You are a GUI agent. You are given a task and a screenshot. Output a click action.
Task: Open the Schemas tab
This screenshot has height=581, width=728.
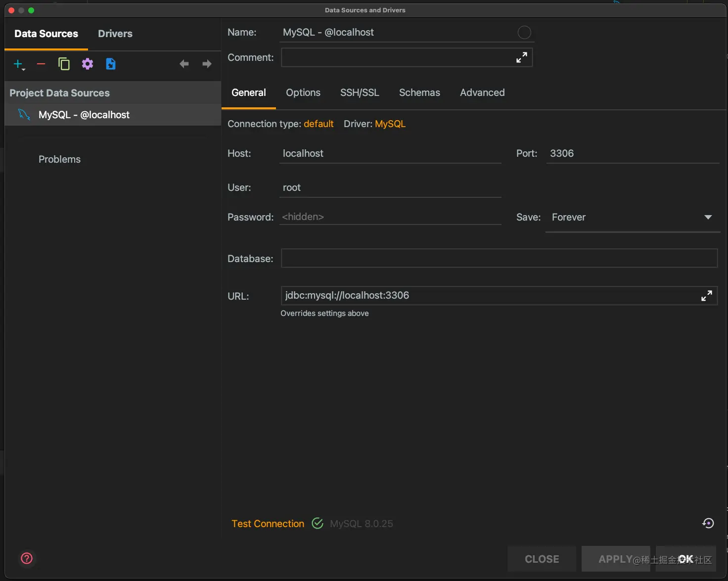[419, 92]
